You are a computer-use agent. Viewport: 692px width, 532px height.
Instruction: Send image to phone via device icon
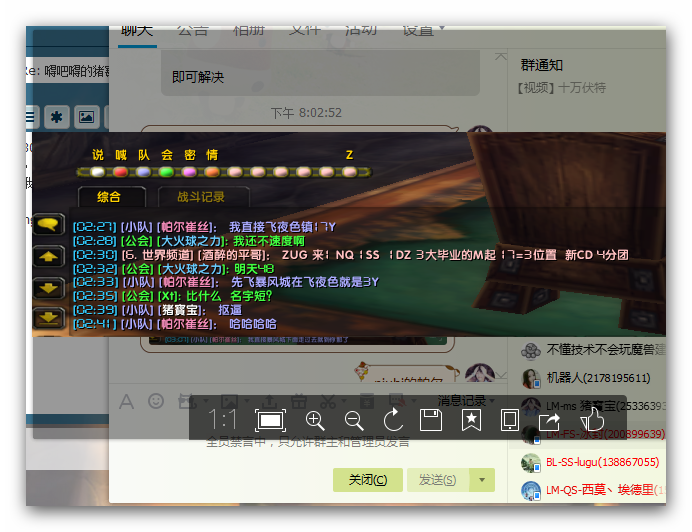pos(510,420)
